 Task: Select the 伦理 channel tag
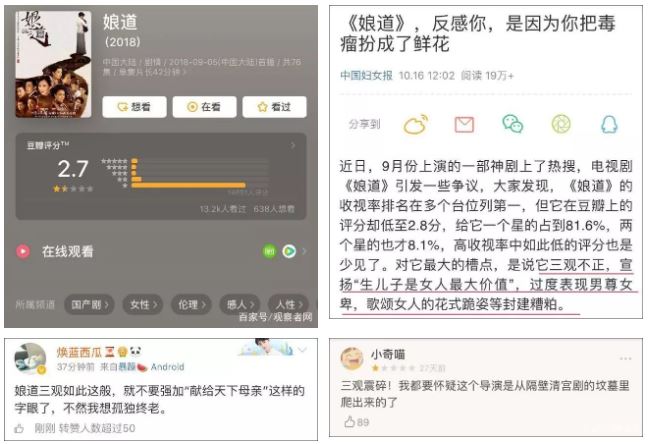191,305
